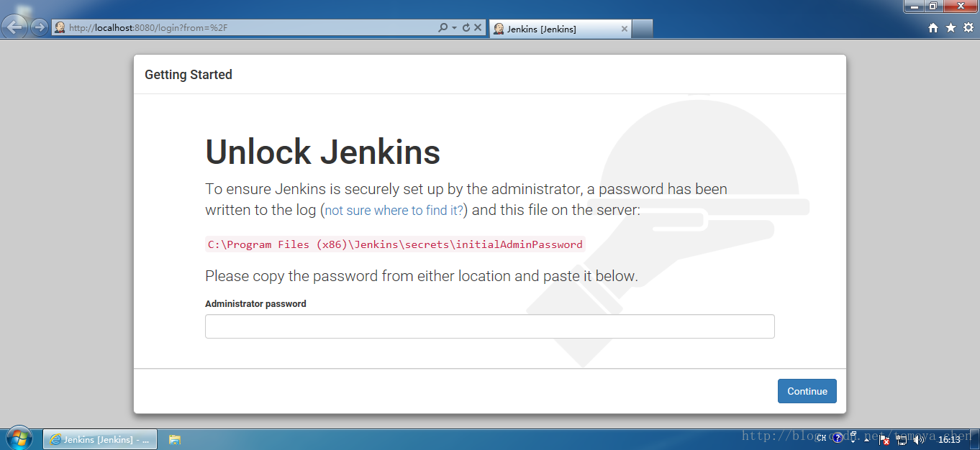Restore down the browser window
980x450 pixels.
click(x=933, y=6)
